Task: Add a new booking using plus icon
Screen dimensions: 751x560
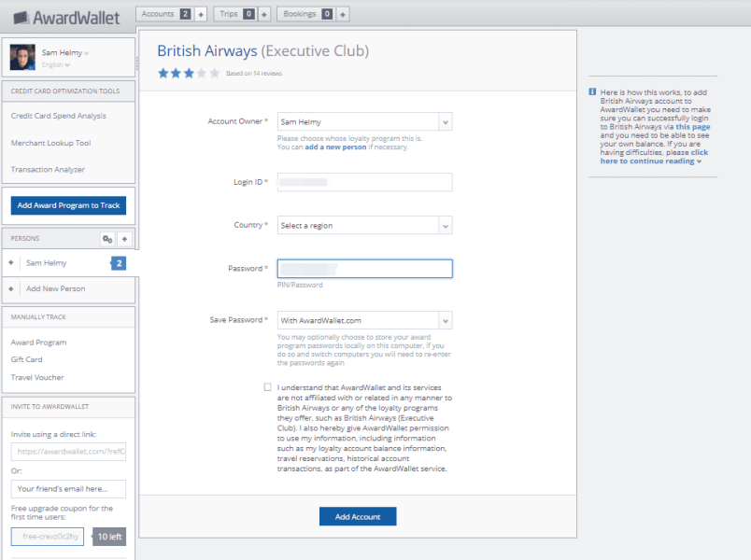Action: [343, 14]
